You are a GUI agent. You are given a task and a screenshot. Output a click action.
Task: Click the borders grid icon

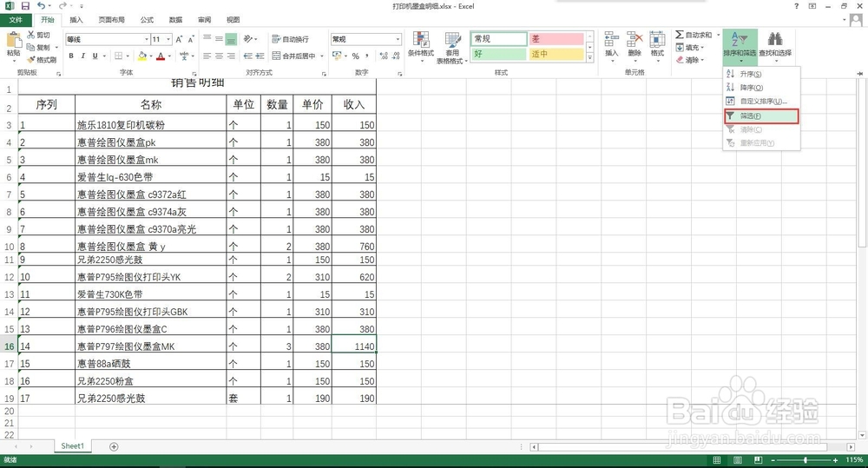(x=118, y=56)
